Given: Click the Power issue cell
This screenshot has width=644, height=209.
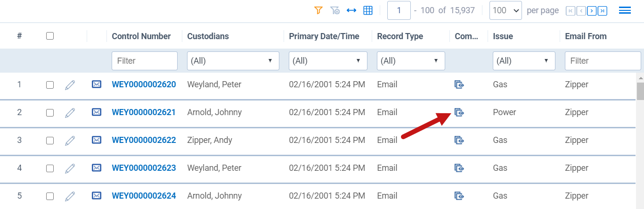Looking at the screenshot, I should (x=505, y=113).
